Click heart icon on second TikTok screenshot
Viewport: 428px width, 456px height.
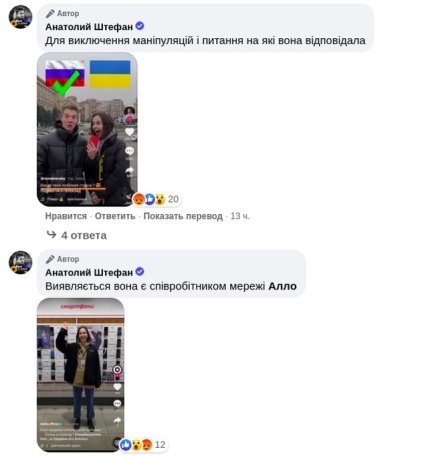tap(117, 387)
